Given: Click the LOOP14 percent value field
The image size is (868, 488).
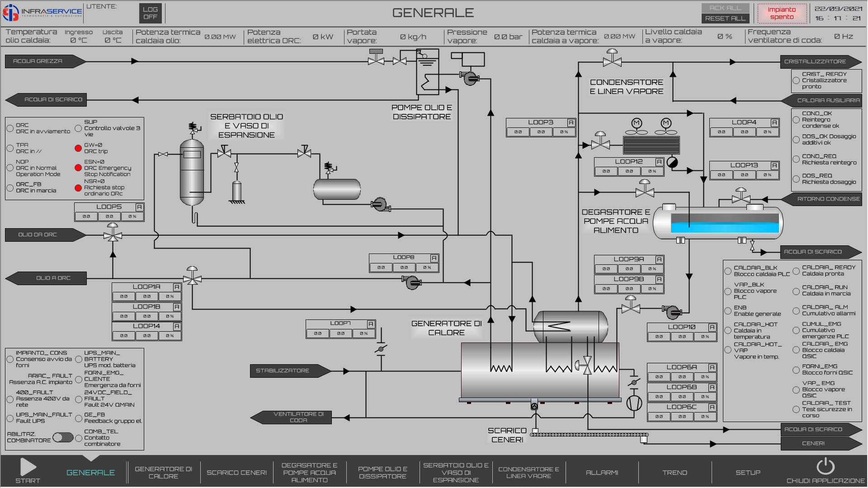Looking at the screenshot, I should tap(170, 336).
